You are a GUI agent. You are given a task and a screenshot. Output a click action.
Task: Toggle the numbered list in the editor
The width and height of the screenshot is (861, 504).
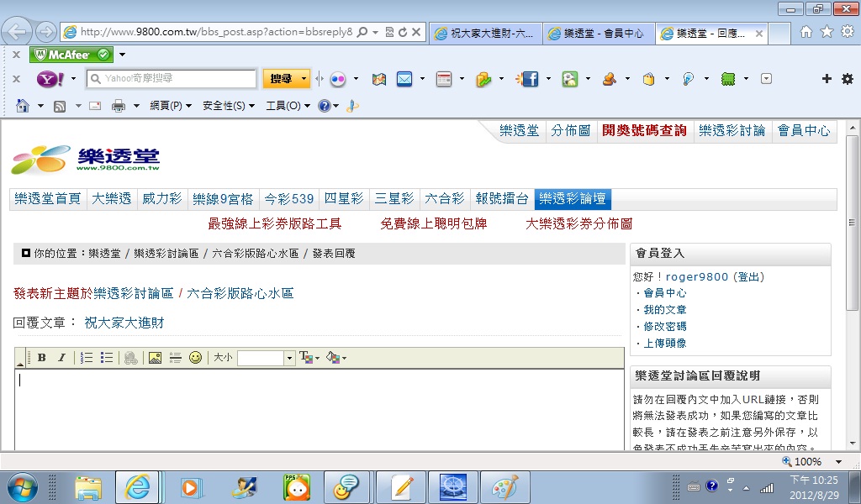87,358
